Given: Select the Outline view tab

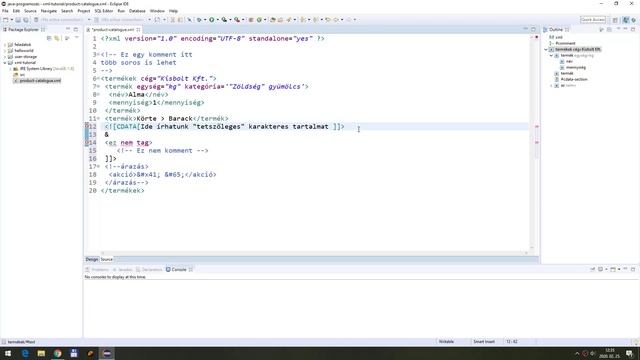Looking at the screenshot, I should pyautogui.click(x=556, y=29).
